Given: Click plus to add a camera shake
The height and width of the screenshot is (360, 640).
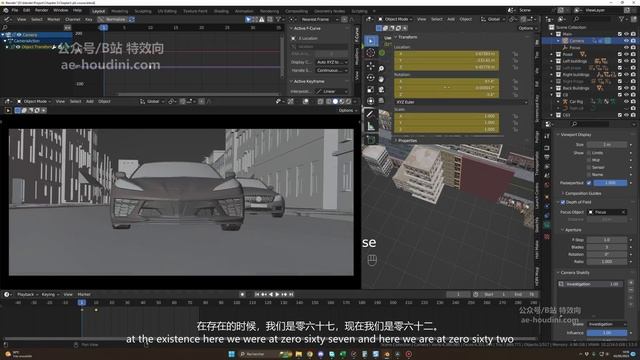Looking at the screenshot, I should tap(631, 283).
